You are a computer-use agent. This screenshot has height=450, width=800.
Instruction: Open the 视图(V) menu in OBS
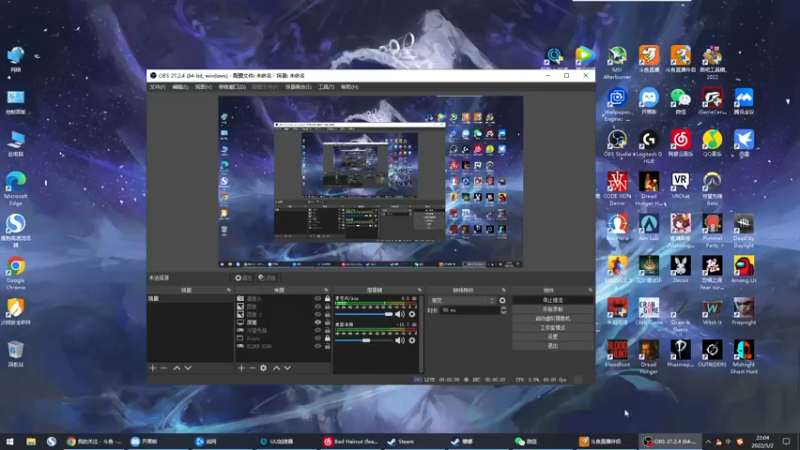tap(203, 87)
